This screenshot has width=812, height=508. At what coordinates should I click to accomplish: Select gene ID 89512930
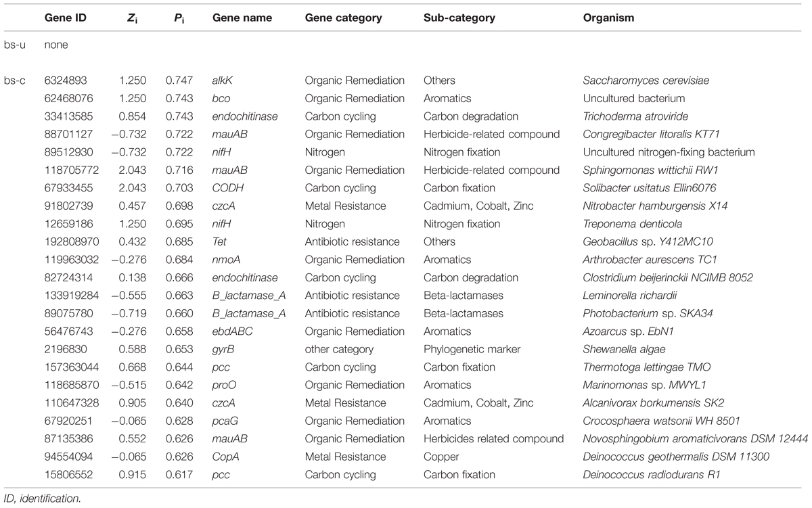[69, 152]
